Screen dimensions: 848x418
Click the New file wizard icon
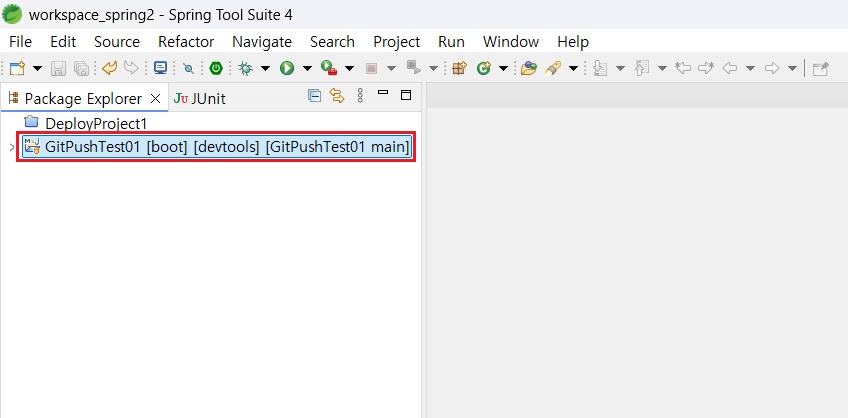17,68
